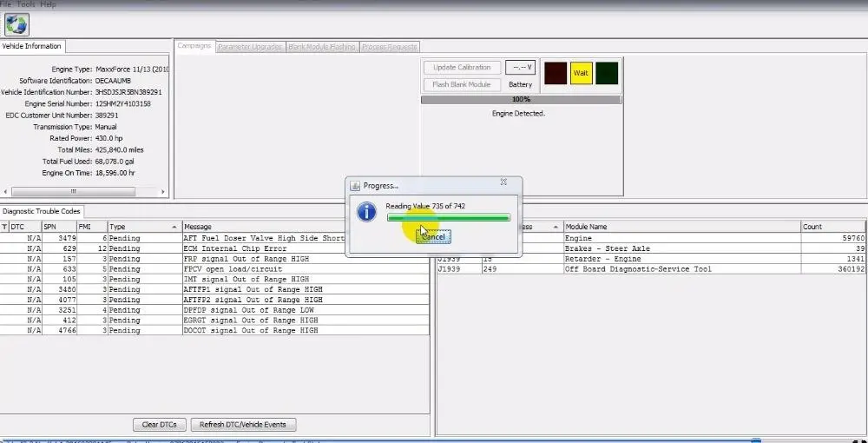868x443 pixels.
Task: Switch to the Blank Module Flashing tab
Action: 322,47
